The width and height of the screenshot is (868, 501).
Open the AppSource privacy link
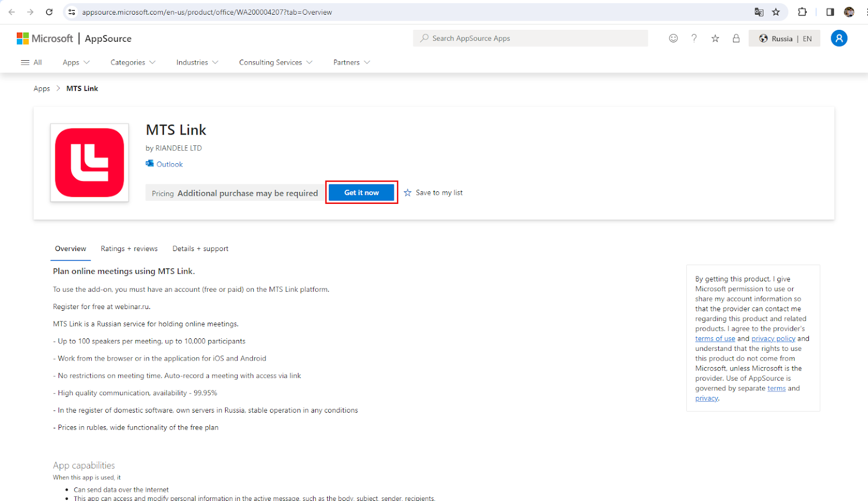[x=706, y=398]
